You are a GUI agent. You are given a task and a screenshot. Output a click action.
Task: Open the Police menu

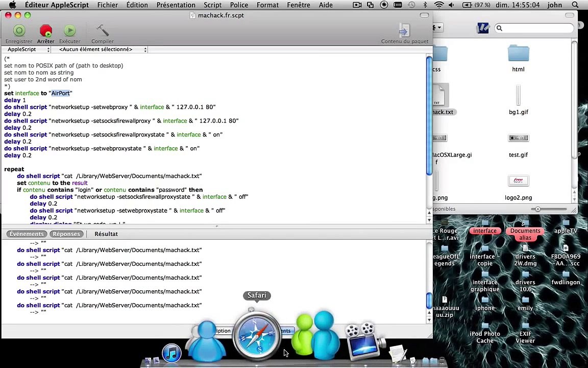[x=239, y=5]
